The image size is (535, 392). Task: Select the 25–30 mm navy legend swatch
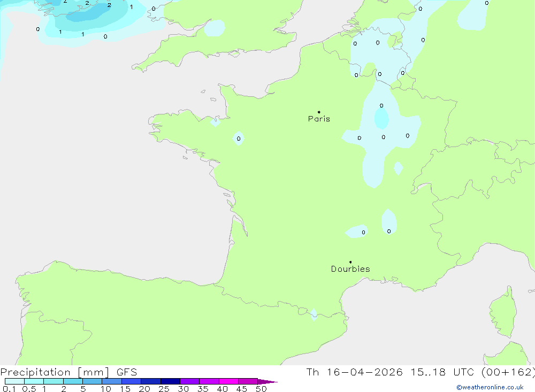pos(170,381)
